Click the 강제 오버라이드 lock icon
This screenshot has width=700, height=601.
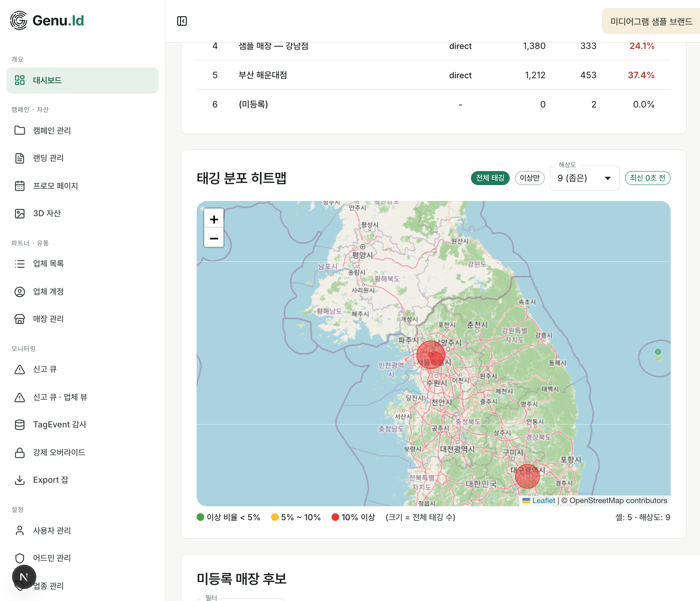coord(20,452)
